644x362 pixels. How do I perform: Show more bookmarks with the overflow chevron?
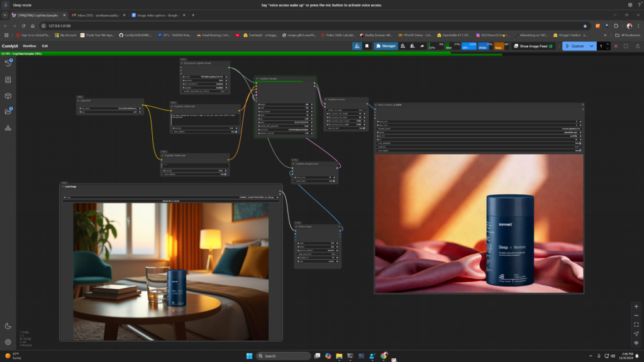[605, 35]
